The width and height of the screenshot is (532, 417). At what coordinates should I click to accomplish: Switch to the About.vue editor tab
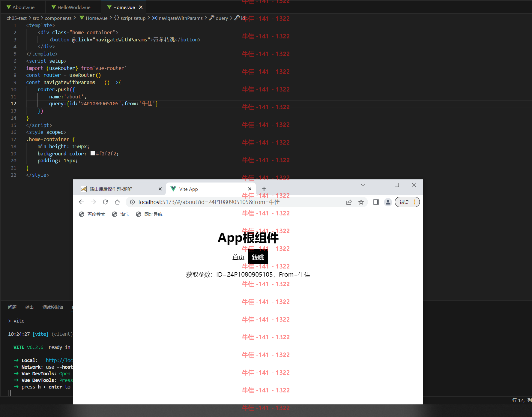click(20, 7)
